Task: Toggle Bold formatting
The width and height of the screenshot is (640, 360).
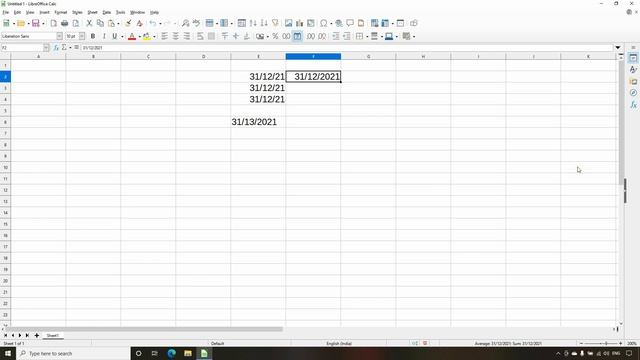Action: [x=93, y=36]
